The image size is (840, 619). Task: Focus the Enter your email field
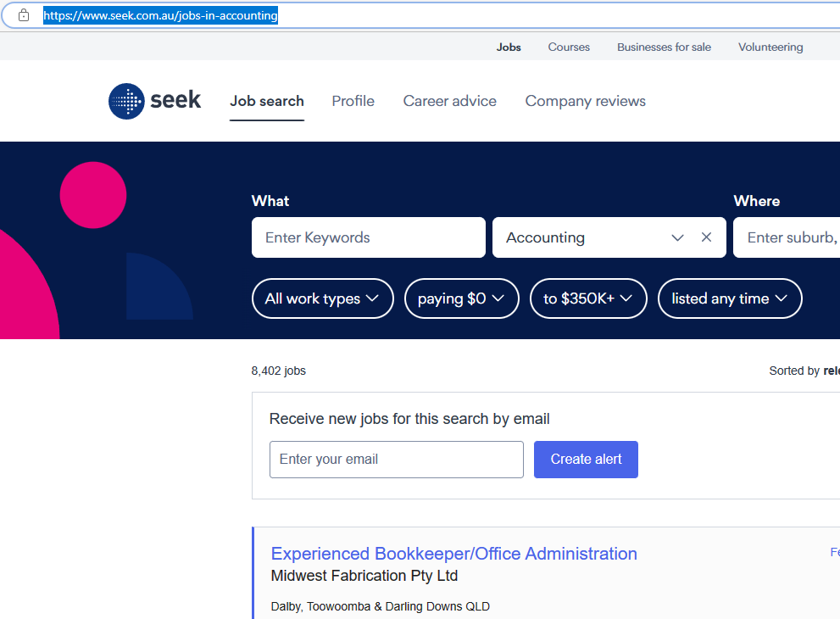tap(397, 460)
